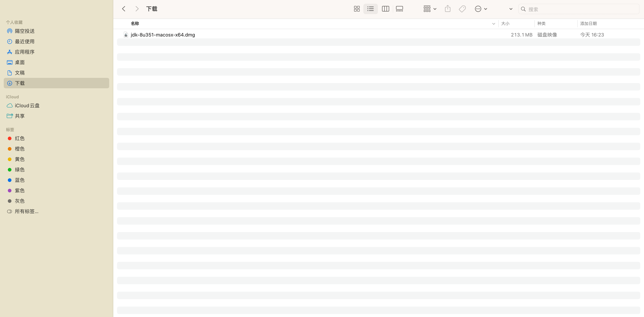
Task: Open the more actions ellipsis menu
Action: coord(481,9)
